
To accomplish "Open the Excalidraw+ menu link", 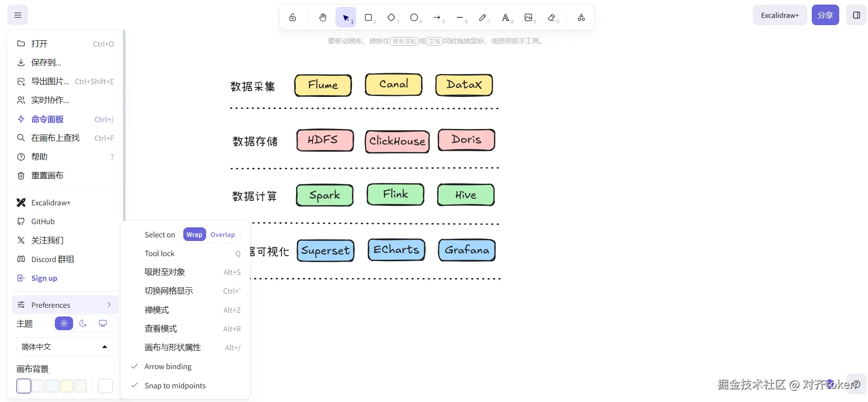I will pyautogui.click(x=65, y=203).
